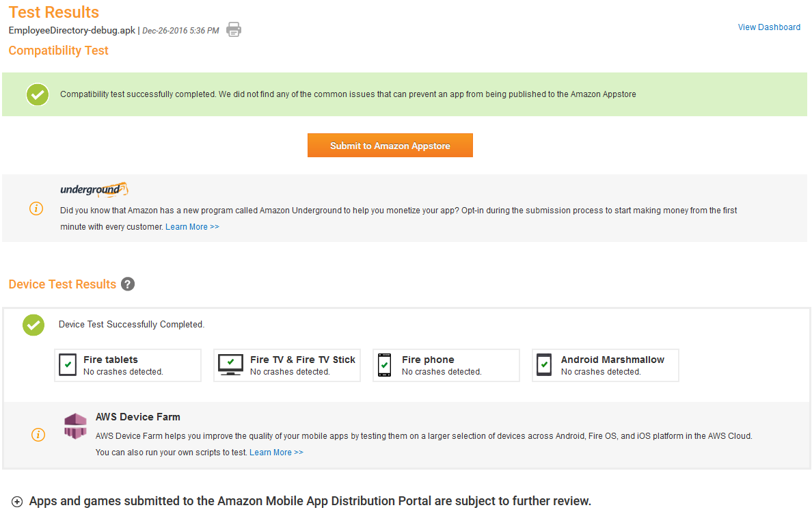Open the Device Test Results help icon

[x=128, y=284]
